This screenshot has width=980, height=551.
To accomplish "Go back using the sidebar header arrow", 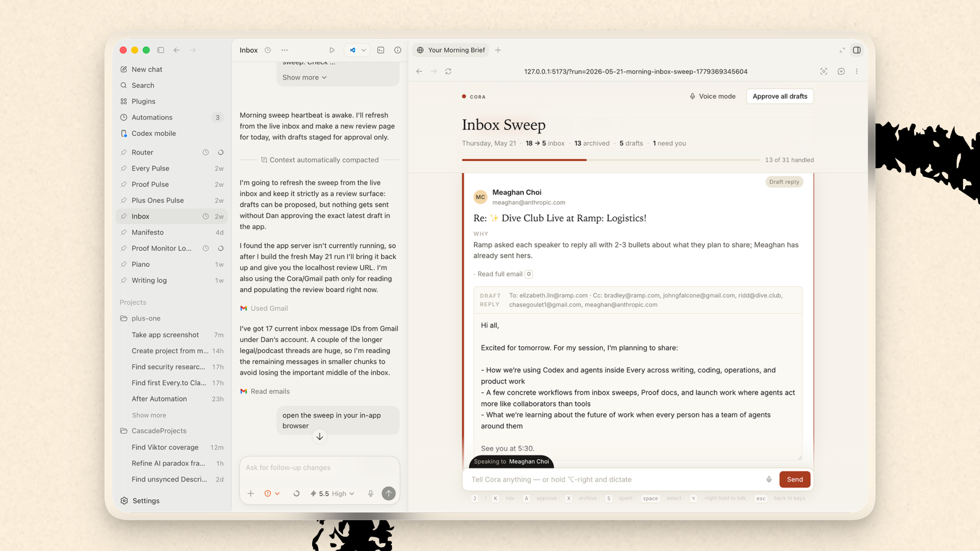I will [x=176, y=50].
